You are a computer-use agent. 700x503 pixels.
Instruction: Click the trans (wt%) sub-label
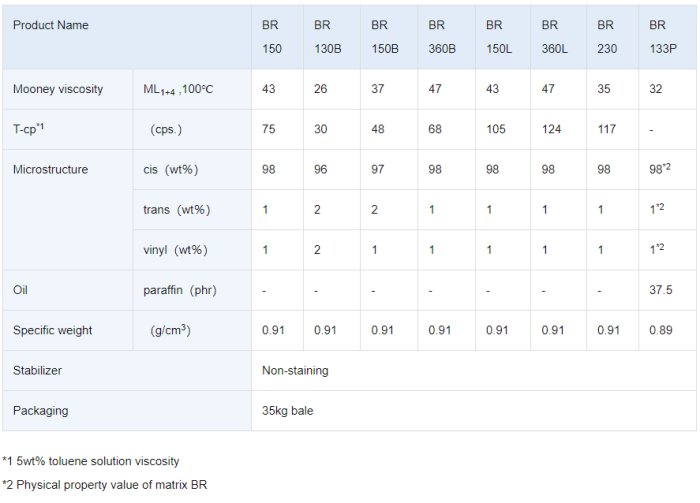coord(177,209)
